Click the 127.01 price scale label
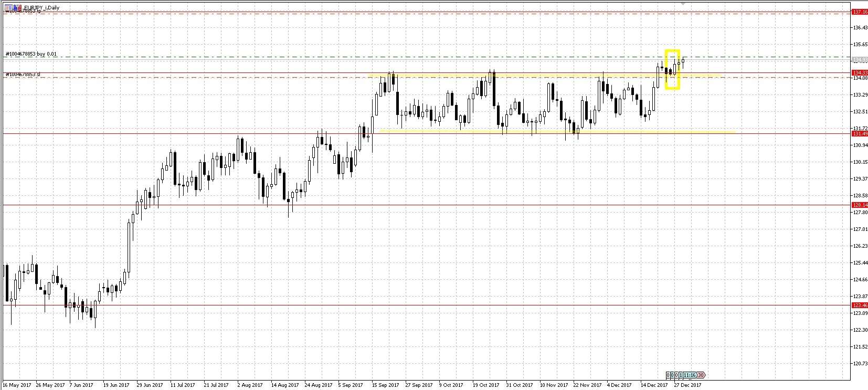Screen dimensions: 868x390 (860, 229)
